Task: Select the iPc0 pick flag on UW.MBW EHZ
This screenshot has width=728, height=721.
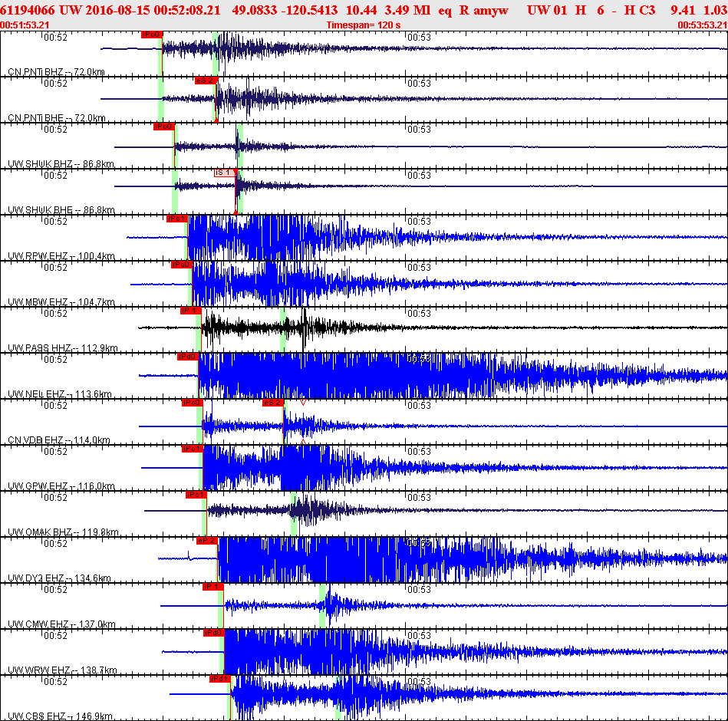Action: tap(181, 265)
